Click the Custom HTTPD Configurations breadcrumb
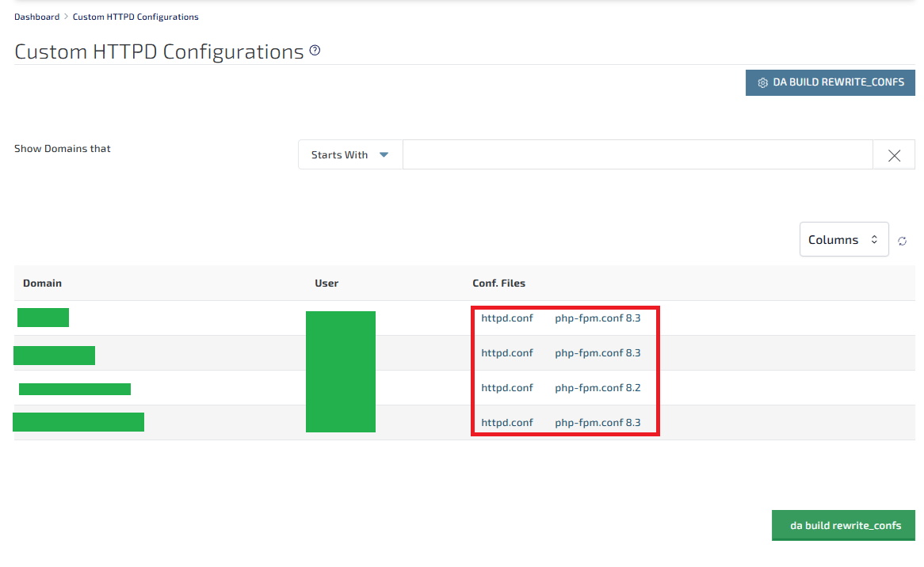This screenshot has width=924, height=567. tap(136, 17)
